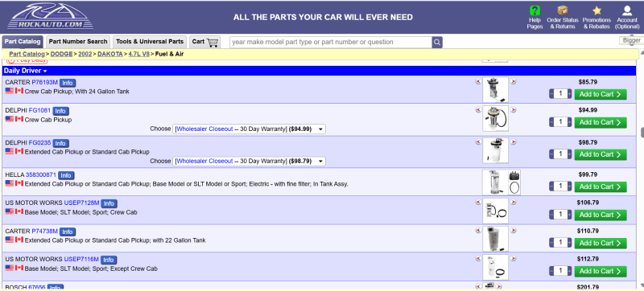Add US Motor Works USEP7116M to cart
The width and height of the screenshot is (644, 291).
click(x=601, y=272)
